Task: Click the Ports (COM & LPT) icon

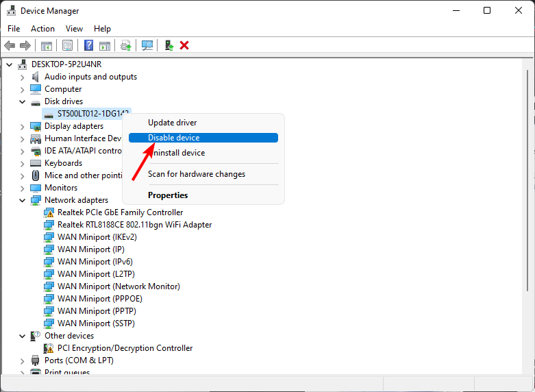Action: (x=35, y=360)
